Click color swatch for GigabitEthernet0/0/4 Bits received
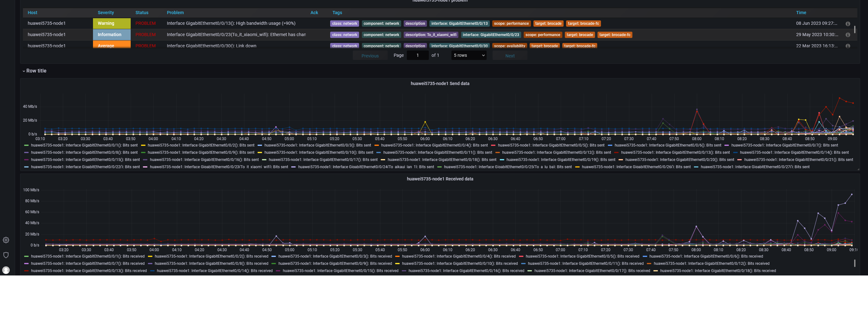This screenshot has height=331, width=868. pos(397,256)
